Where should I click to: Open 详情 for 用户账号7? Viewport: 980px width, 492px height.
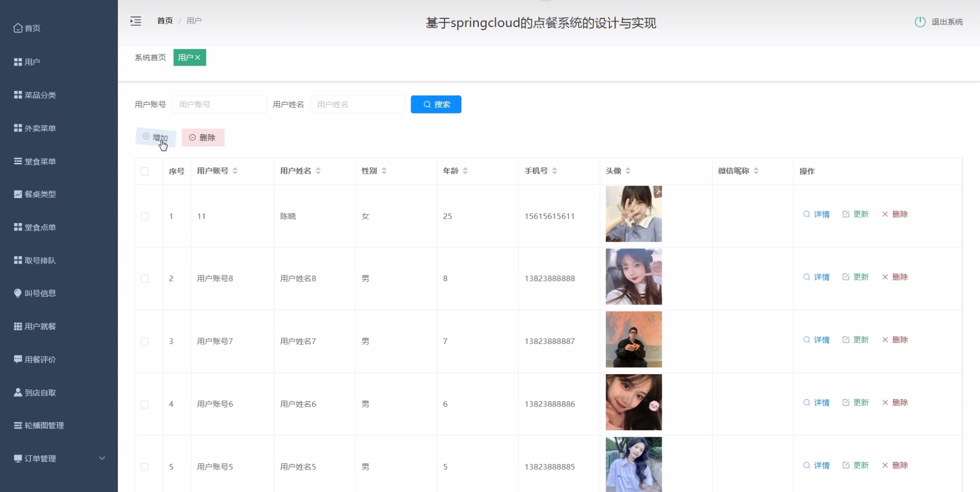coord(816,340)
